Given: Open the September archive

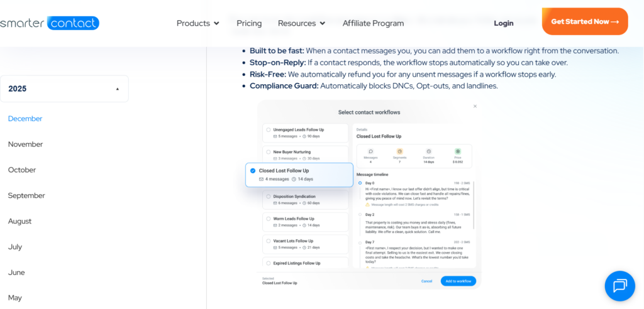Looking at the screenshot, I should click(26, 196).
